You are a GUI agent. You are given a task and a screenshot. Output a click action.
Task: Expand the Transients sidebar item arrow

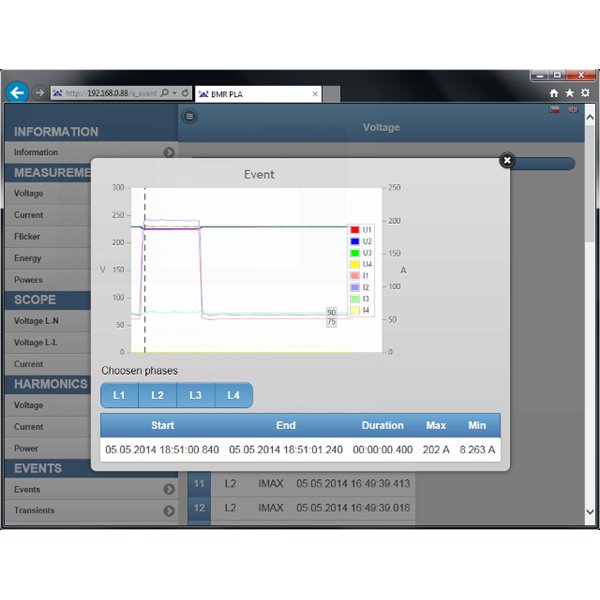[169, 511]
